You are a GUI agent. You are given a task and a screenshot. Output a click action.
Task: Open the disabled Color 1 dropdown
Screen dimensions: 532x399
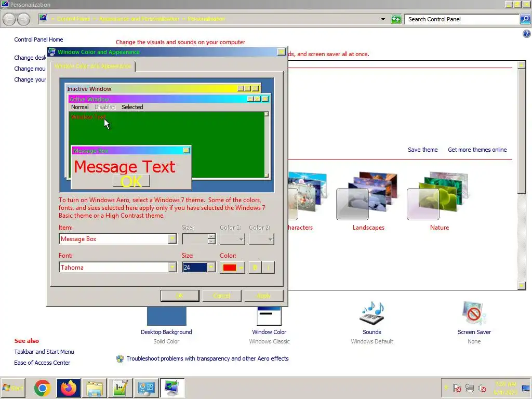(x=232, y=239)
